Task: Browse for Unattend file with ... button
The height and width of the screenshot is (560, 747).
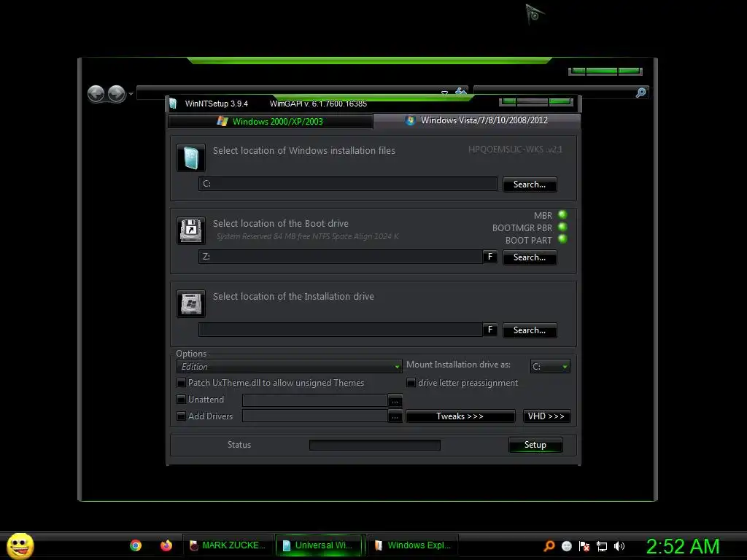Action: [x=395, y=401]
